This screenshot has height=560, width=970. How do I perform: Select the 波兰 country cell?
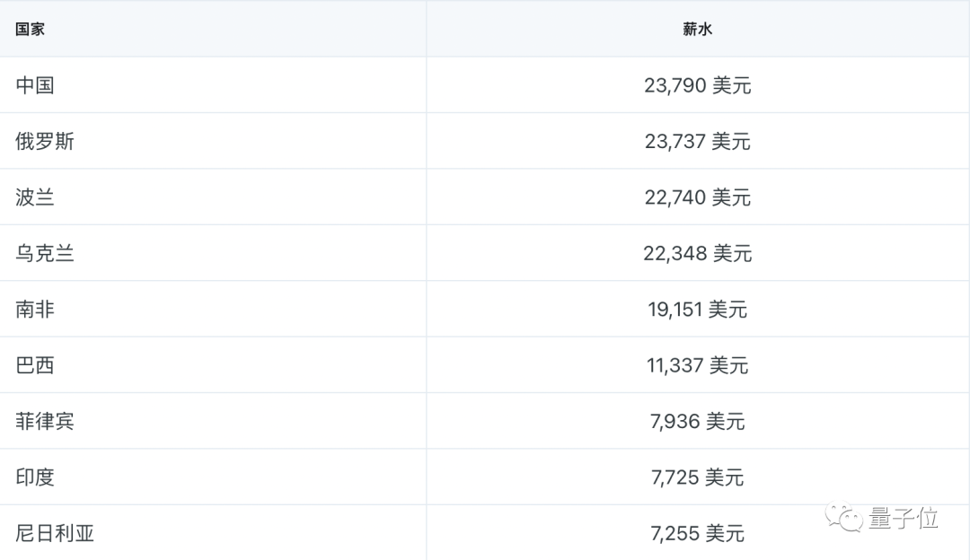pos(35,197)
